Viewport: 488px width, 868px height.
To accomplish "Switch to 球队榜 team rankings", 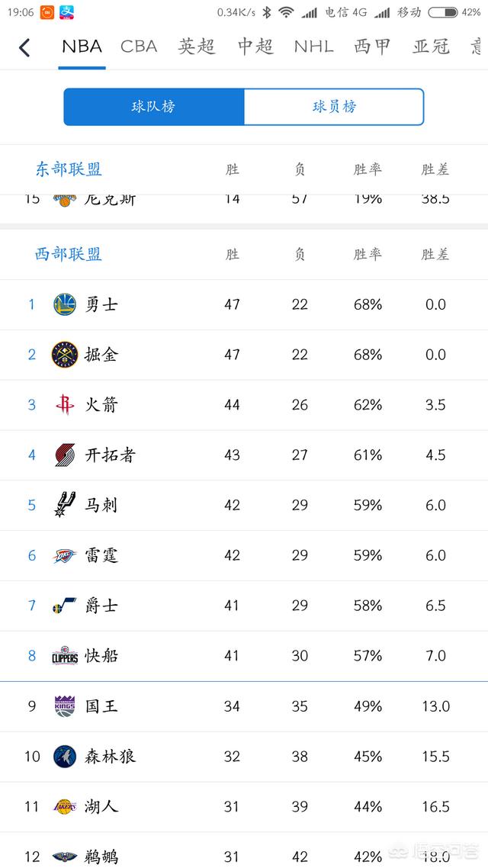I will point(154,107).
